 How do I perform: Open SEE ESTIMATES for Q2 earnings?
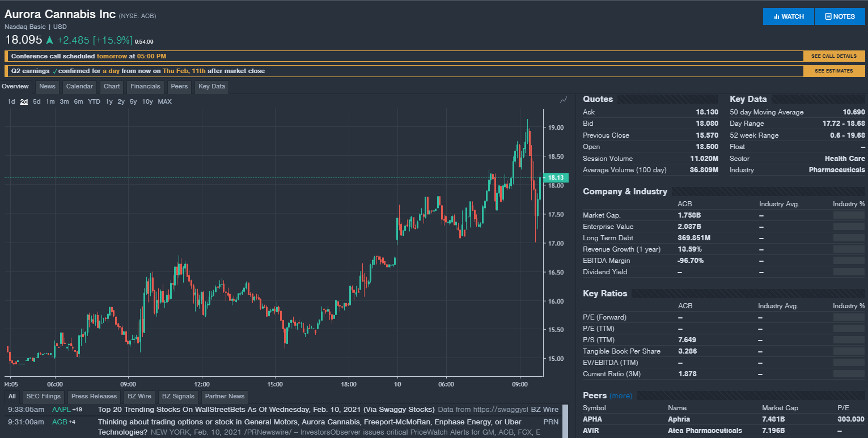coord(834,71)
